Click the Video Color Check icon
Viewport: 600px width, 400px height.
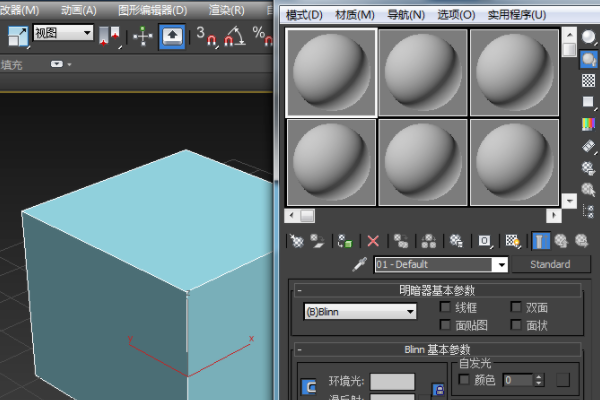pos(588,124)
